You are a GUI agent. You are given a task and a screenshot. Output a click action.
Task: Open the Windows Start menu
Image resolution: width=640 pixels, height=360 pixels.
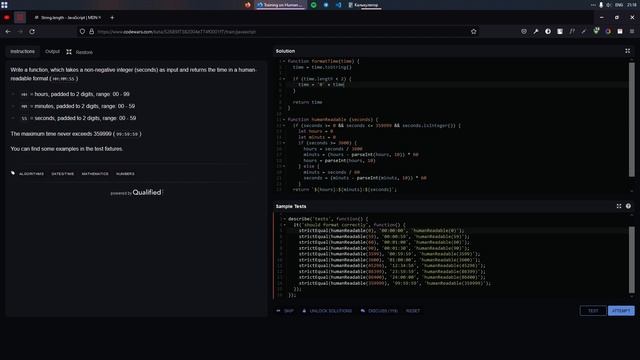click(4, 5)
